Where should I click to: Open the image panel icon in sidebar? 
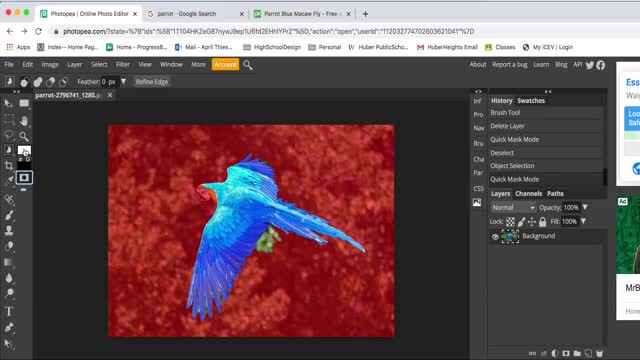coord(477,202)
